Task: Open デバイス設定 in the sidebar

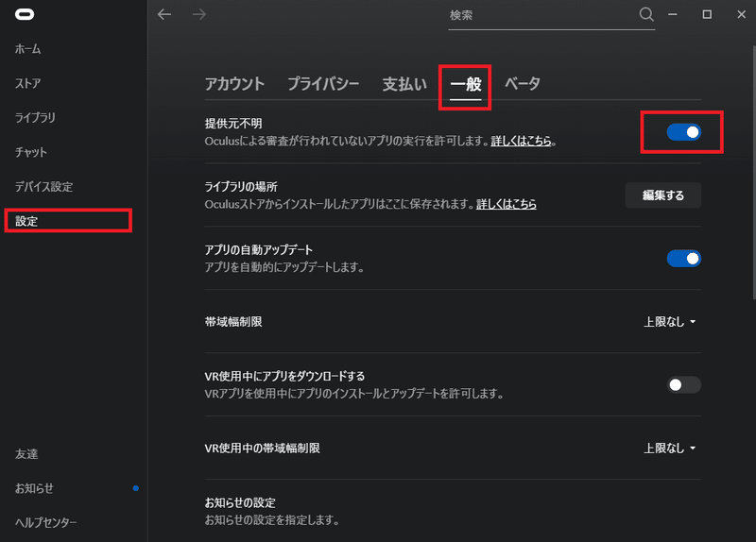Action: click(43, 186)
